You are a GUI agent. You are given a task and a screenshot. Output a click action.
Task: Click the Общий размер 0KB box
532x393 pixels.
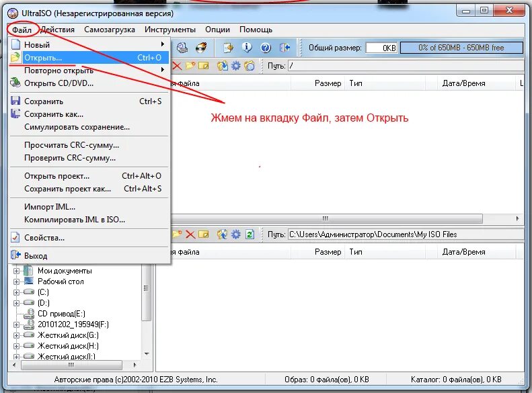[381, 48]
